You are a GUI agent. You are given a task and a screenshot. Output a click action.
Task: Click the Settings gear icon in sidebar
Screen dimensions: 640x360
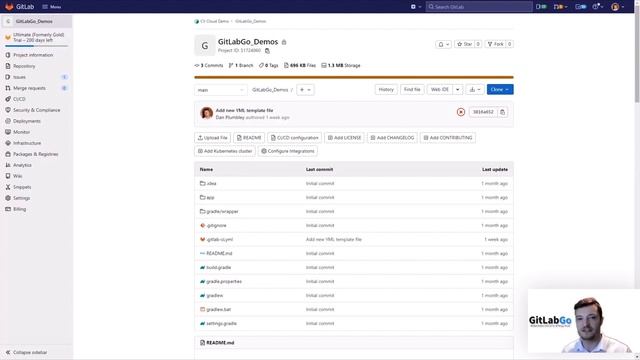coord(8,198)
